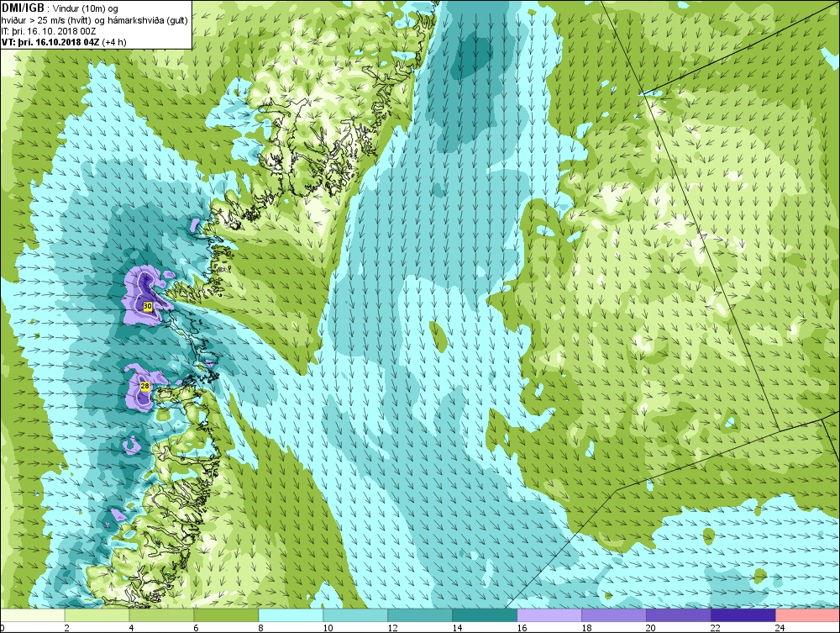Click scale value 14 on the legend

pos(457,628)
